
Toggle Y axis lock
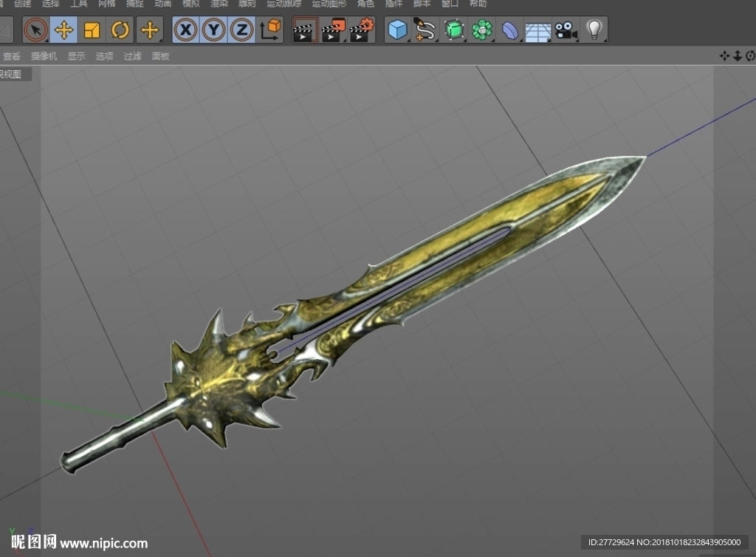pos(213,30)
